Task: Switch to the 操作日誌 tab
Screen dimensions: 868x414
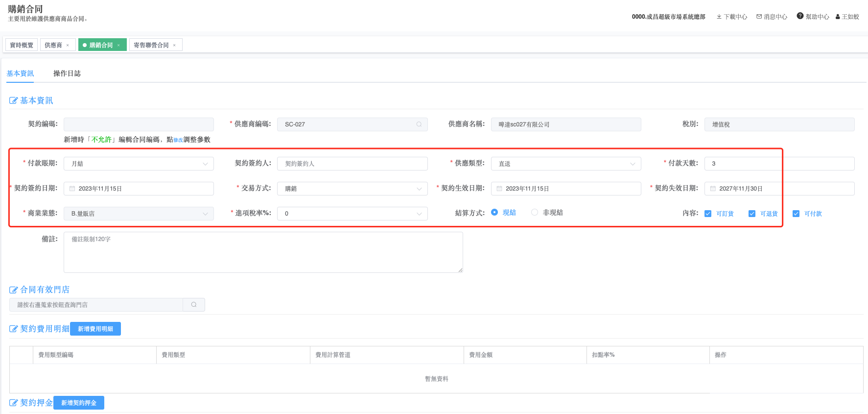Action: [67, 73]
